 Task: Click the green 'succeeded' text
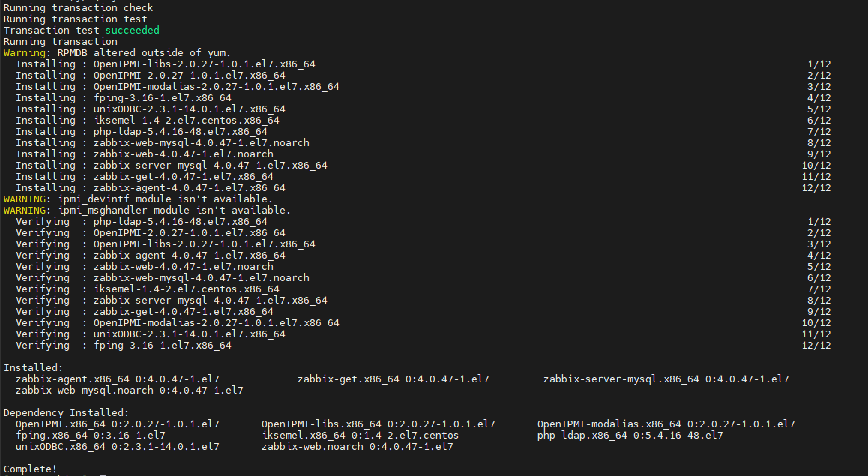point(132,31)
